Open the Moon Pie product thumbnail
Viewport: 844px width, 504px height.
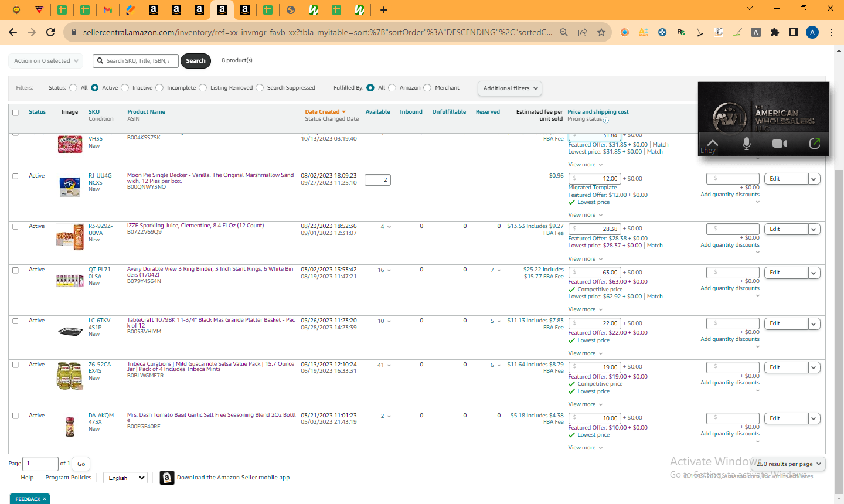[70, 187]
